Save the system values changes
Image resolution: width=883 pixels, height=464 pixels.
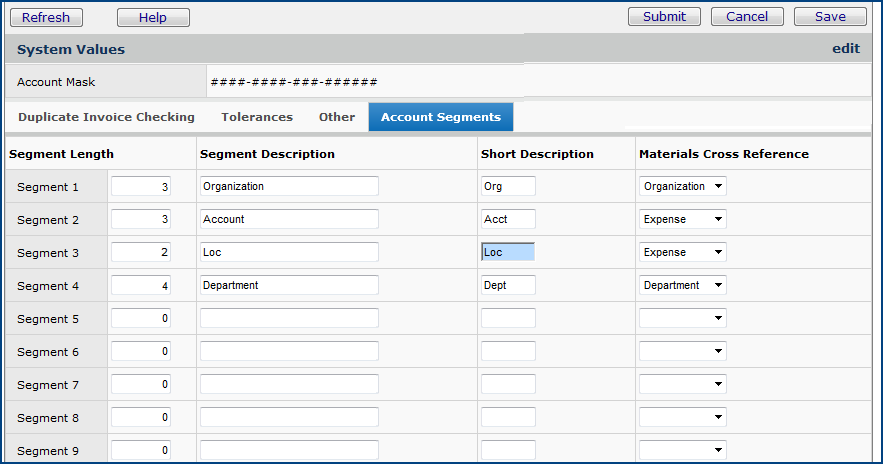tap(830, 17)
